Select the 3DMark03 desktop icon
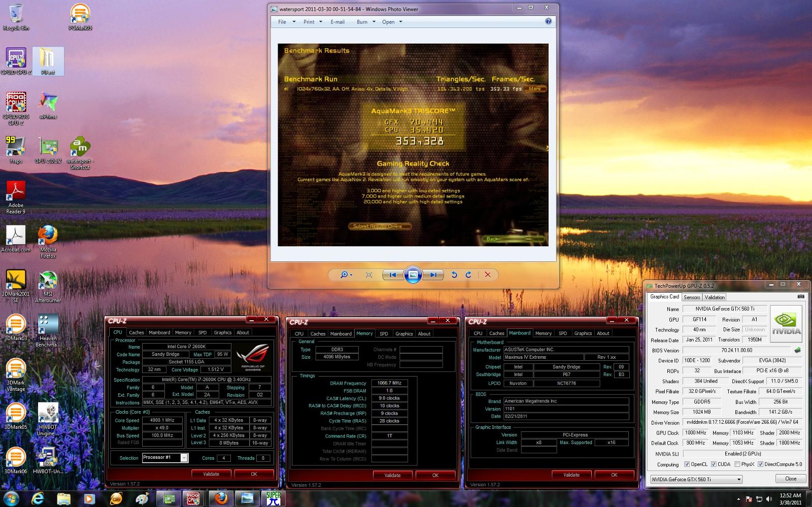The image size is (812, 507). pos(16,327)
